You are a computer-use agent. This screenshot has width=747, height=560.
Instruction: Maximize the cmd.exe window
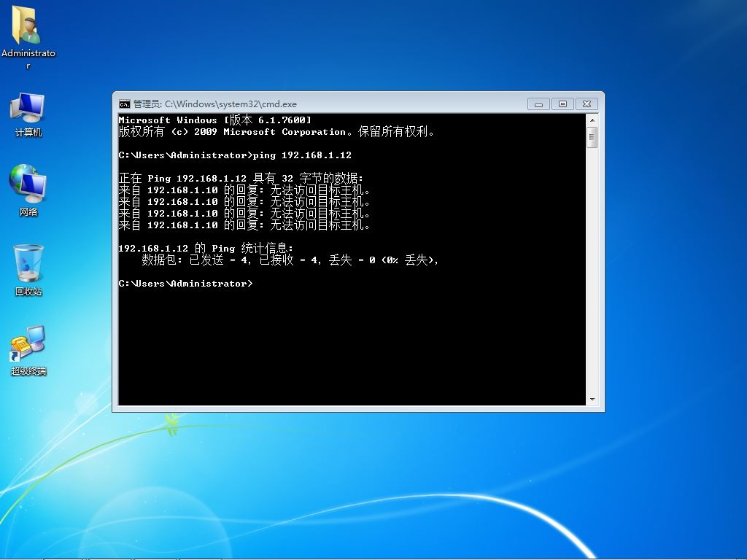point(562,104)
